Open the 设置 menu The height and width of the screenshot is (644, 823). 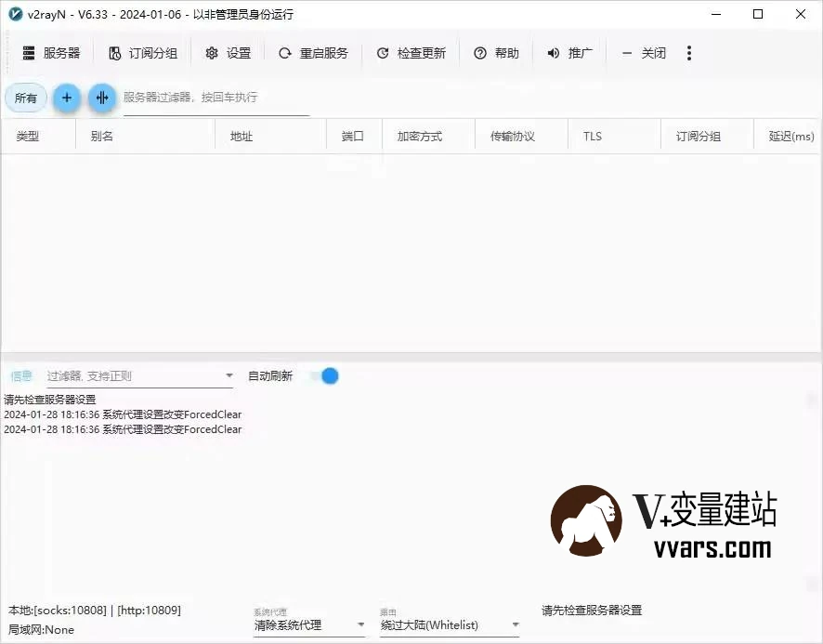coord(229,53)
